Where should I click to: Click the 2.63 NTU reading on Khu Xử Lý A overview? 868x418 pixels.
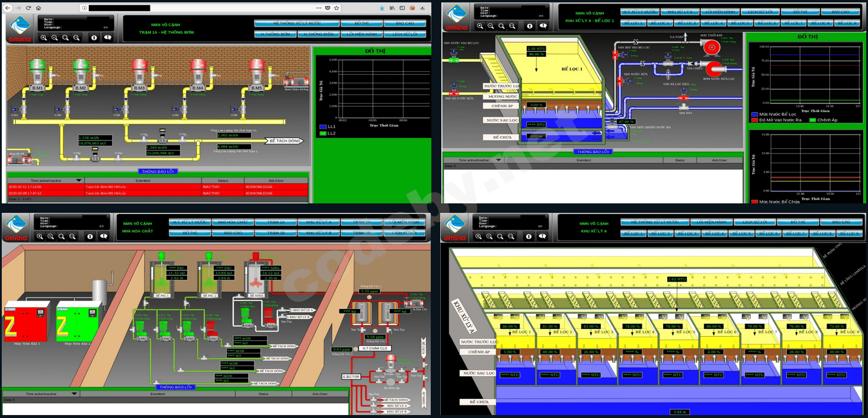[677, 279]
